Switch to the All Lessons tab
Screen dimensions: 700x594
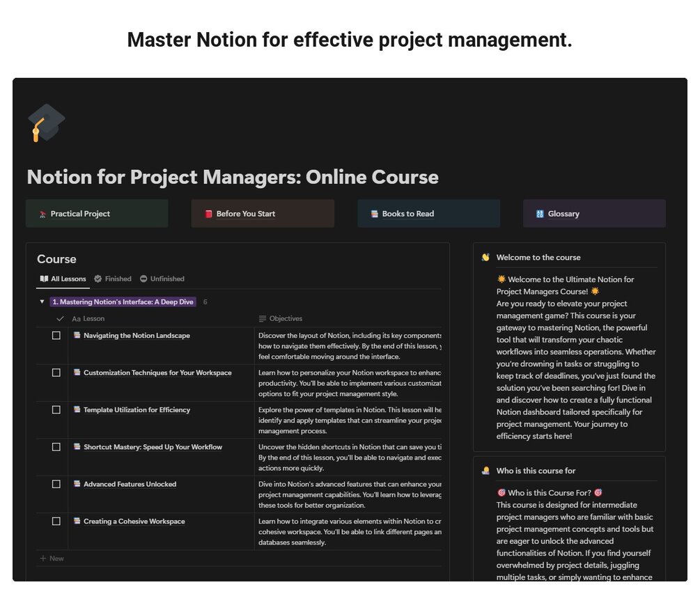tap(63, 279)
